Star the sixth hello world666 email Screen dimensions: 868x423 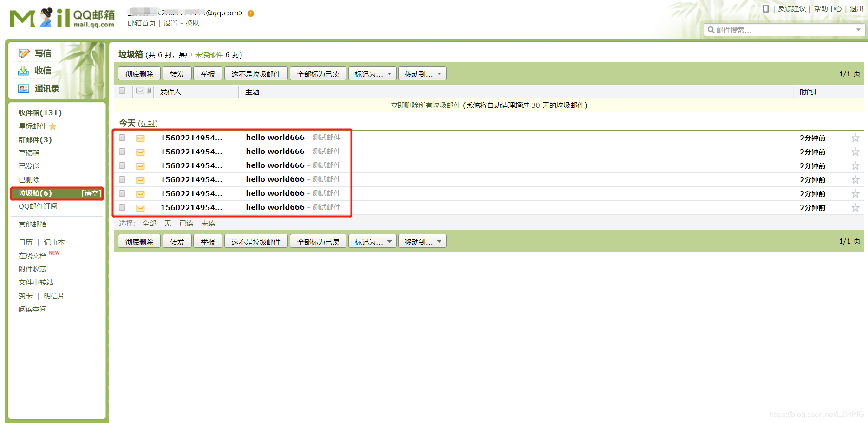(x=855, y=207)
